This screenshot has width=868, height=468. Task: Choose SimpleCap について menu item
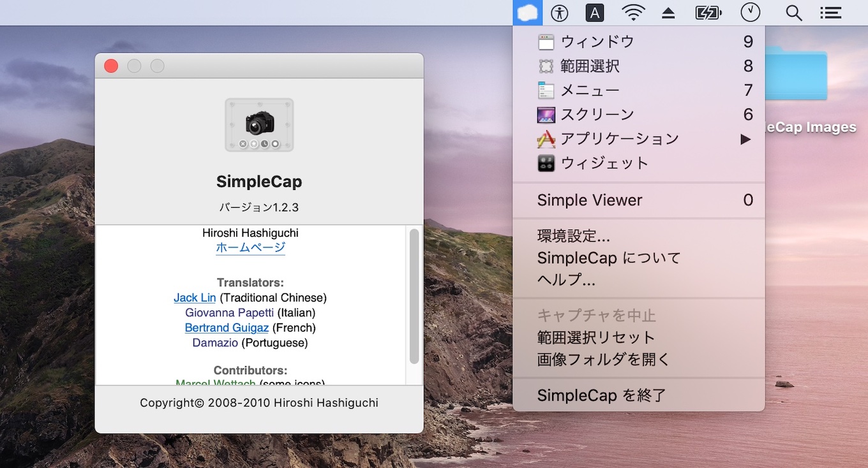click(x=638, y=258)
